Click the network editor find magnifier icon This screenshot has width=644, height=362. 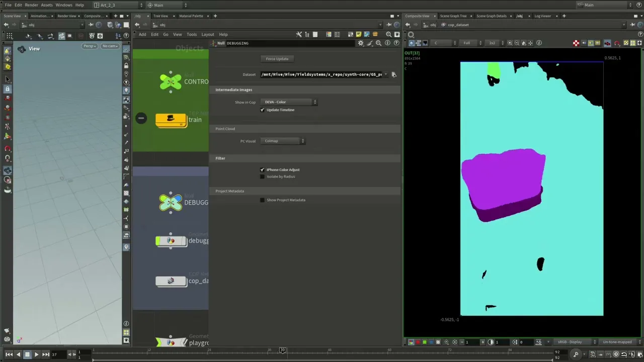388,35
